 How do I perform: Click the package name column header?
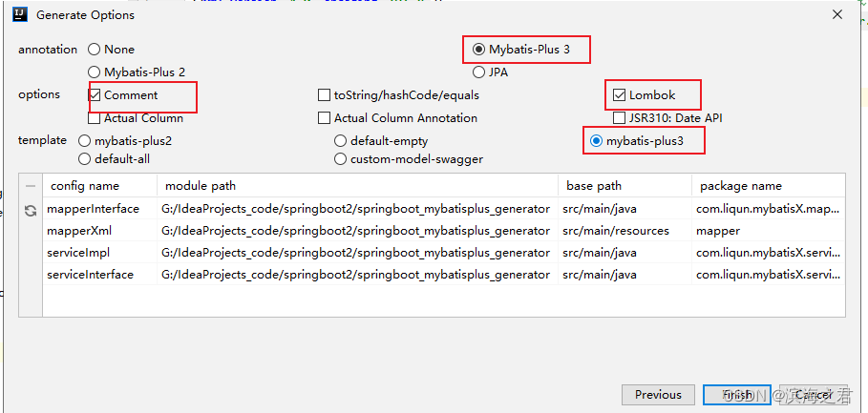(769, 186)
